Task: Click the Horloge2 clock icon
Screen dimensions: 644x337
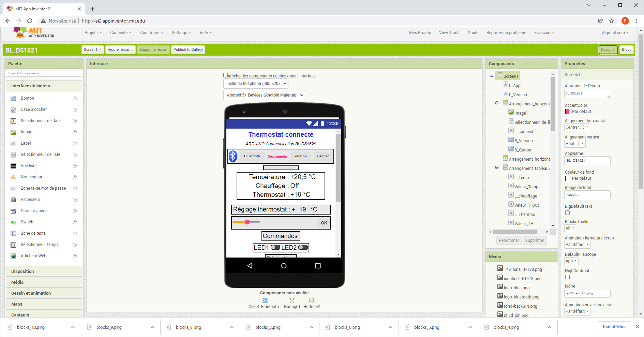Action: [x=312, y=301]
